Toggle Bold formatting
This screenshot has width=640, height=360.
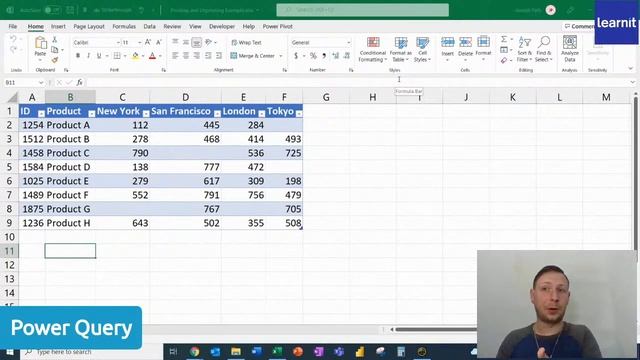pyautogui.click(x=78, y=56)
